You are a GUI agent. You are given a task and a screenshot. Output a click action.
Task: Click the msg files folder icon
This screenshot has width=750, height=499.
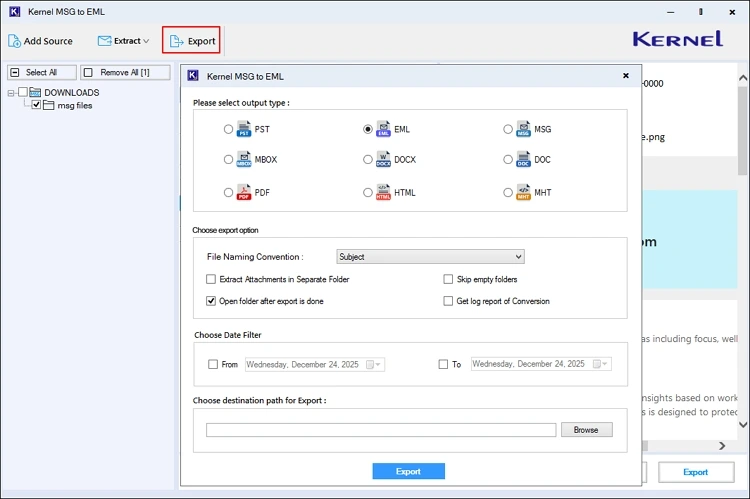pos(49,105)
